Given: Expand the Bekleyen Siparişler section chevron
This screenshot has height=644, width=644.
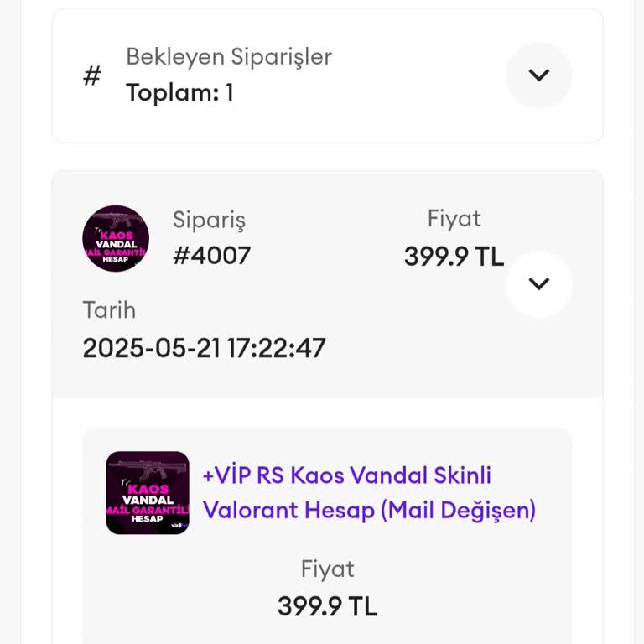Looking at the screenshot, I should (538, 75).
